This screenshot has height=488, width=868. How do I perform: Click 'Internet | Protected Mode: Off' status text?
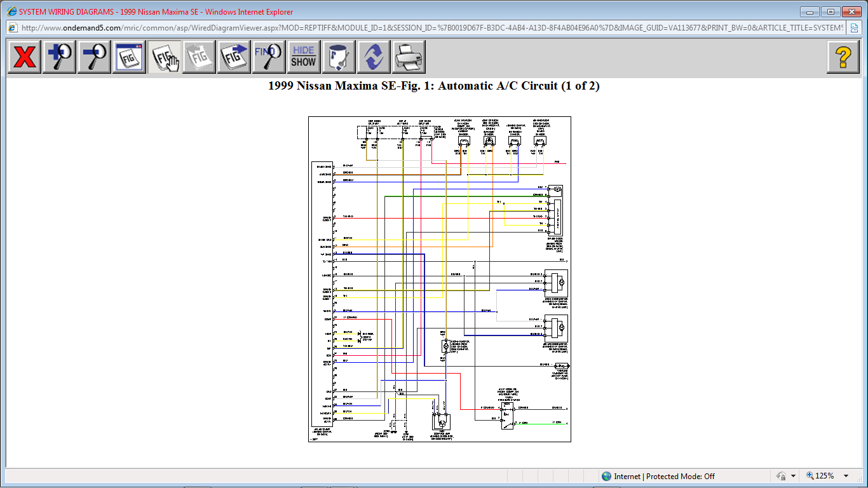click(664, 477)
